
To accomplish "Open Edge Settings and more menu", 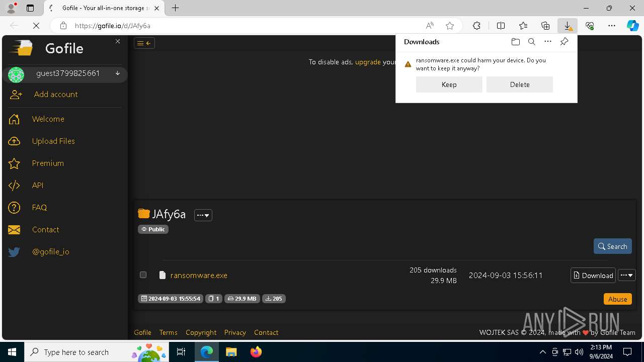I will pos(612,26).
